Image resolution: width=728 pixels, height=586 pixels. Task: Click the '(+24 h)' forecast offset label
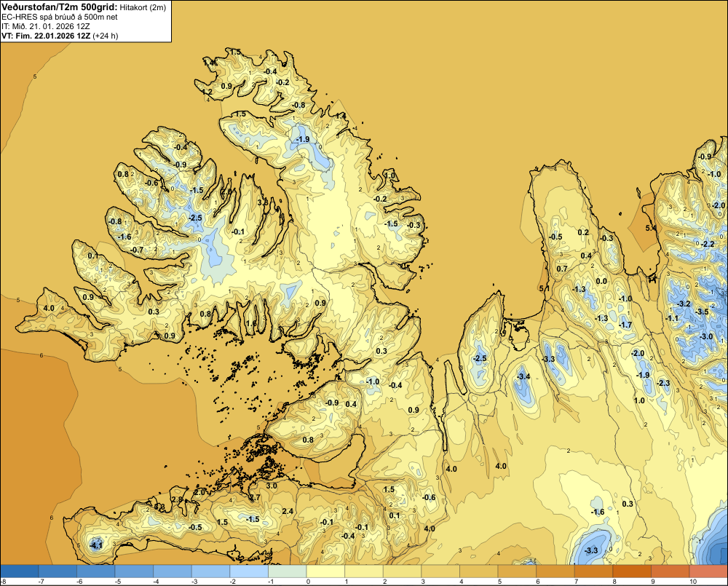click(106, 36)
